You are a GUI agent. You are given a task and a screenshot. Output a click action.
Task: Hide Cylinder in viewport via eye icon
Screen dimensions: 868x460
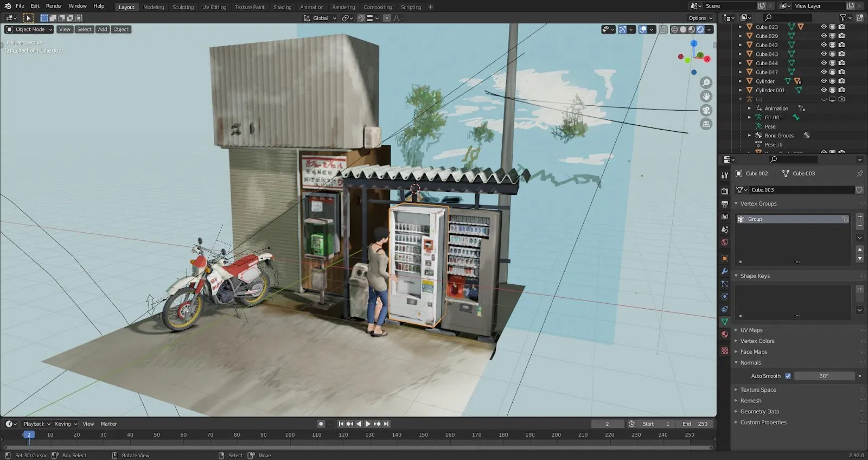click(x=824, y=81)
